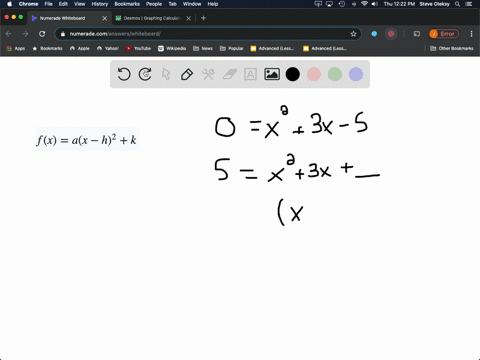Open the Wikipedia bookmark

point(172,48)
